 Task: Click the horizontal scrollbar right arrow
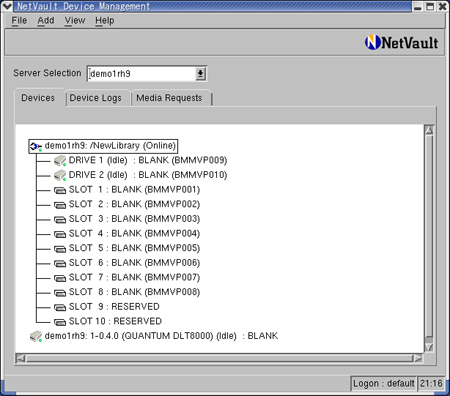[x=418, y=359]
